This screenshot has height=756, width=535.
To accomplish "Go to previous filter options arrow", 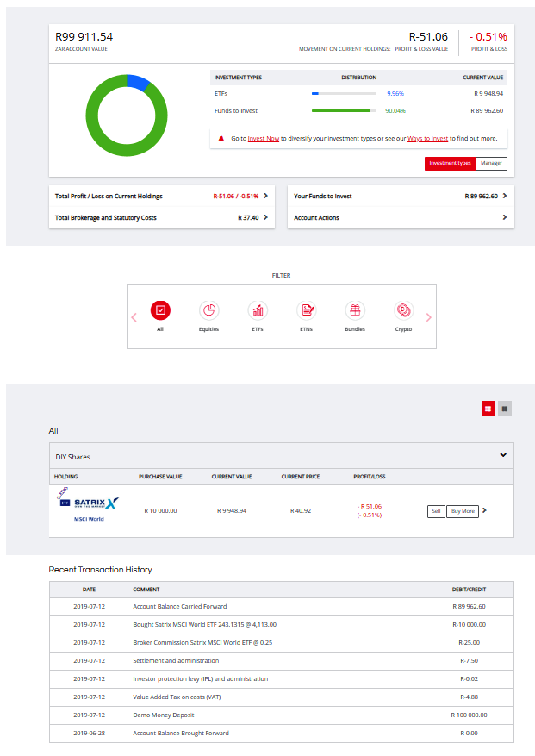I will [x=134, y=317].
